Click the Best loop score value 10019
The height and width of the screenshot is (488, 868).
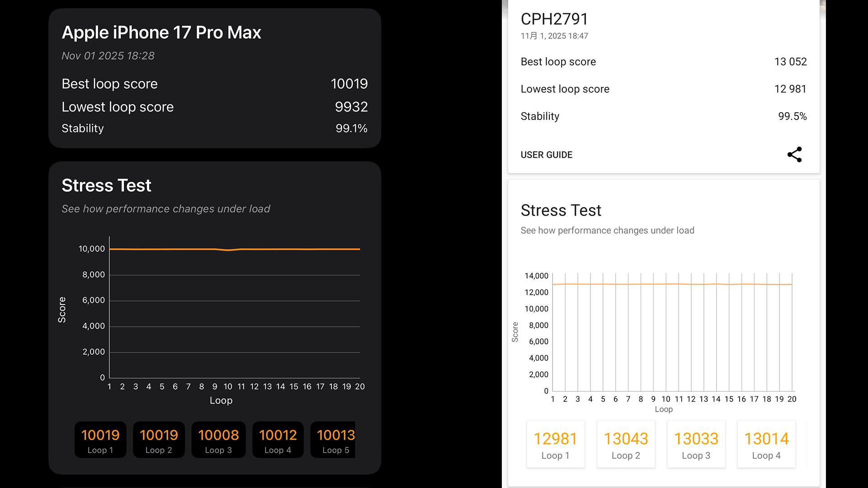349,84
